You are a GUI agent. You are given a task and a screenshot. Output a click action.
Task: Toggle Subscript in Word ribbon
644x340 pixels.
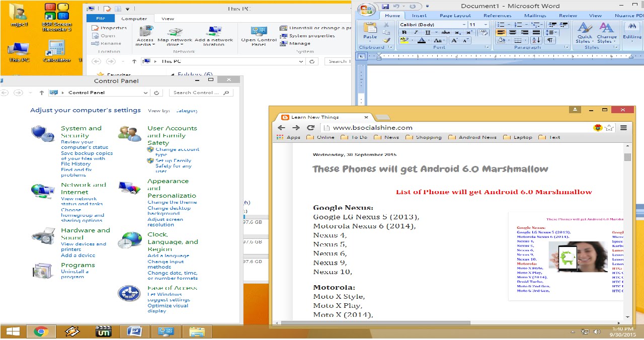(x=458, y=32)
